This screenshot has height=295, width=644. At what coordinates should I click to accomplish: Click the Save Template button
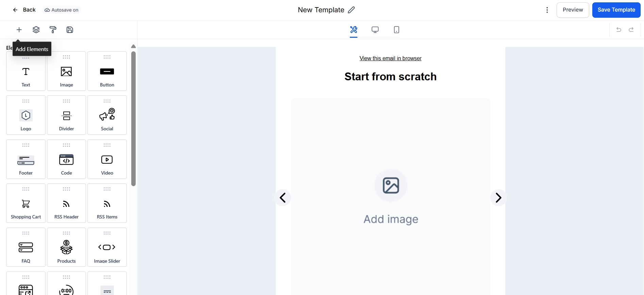click(616, 10)
